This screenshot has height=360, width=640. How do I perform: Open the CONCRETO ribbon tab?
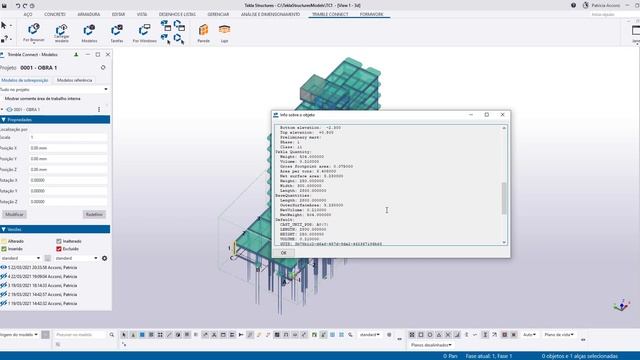(55, 14)
